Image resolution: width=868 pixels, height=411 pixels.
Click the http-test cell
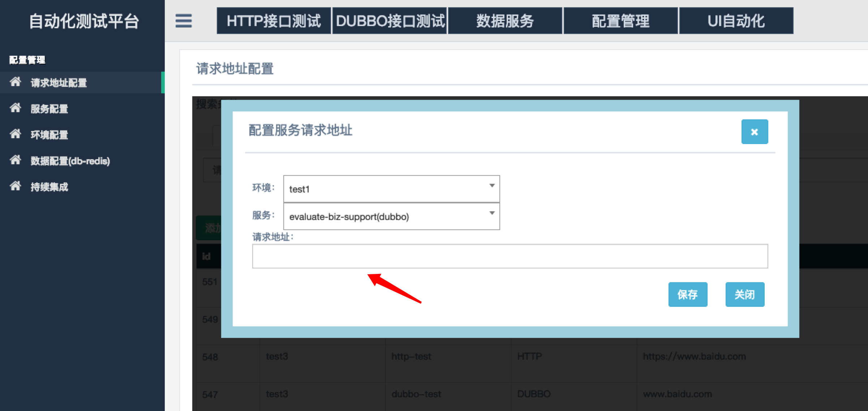coord(411,356)
